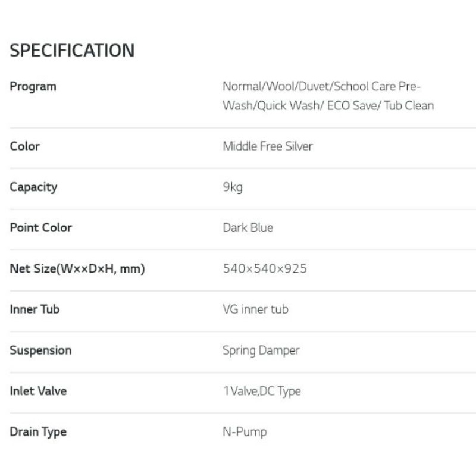This screenshot has height=476, width=476.
Task: Click the Spring Damper value
Action: tap(261, 350)
